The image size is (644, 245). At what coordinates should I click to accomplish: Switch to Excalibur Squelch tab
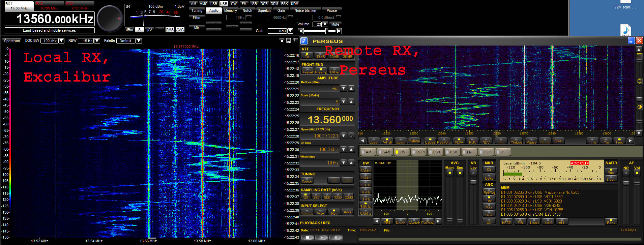(x=264, y=10)
